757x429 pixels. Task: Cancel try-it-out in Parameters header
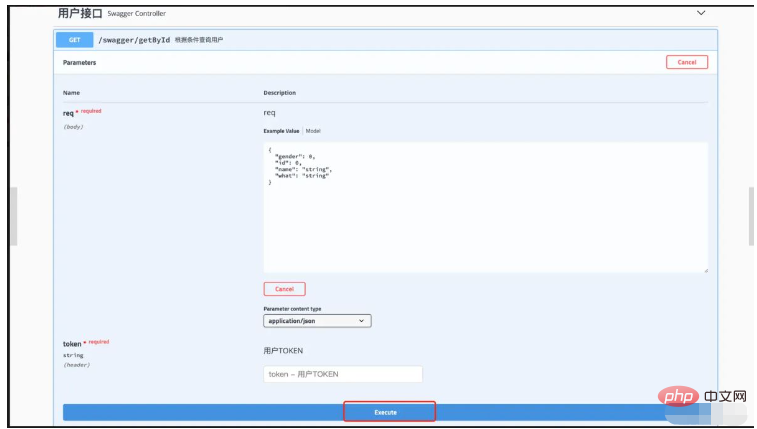(x=687, y=62)
